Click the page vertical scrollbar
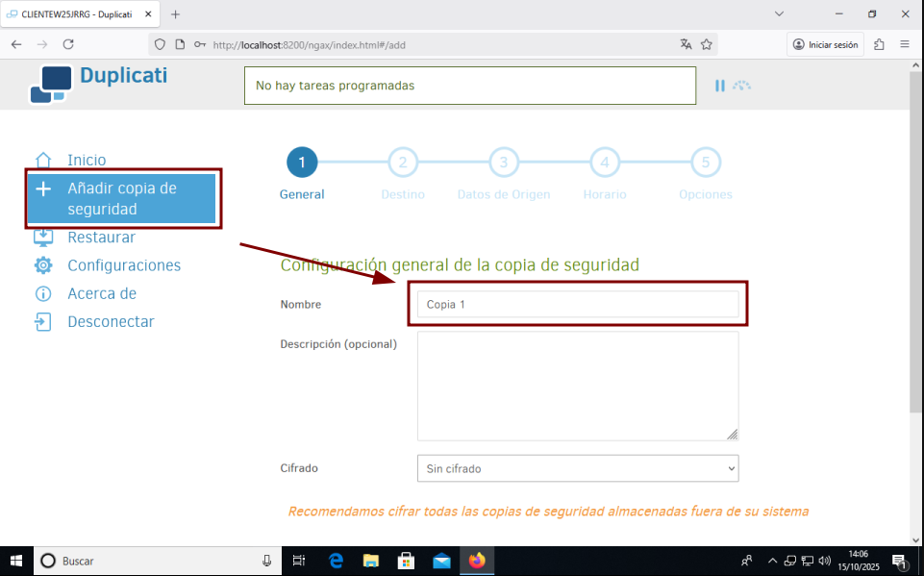This screenshot has width=924, height=576. 916,241
